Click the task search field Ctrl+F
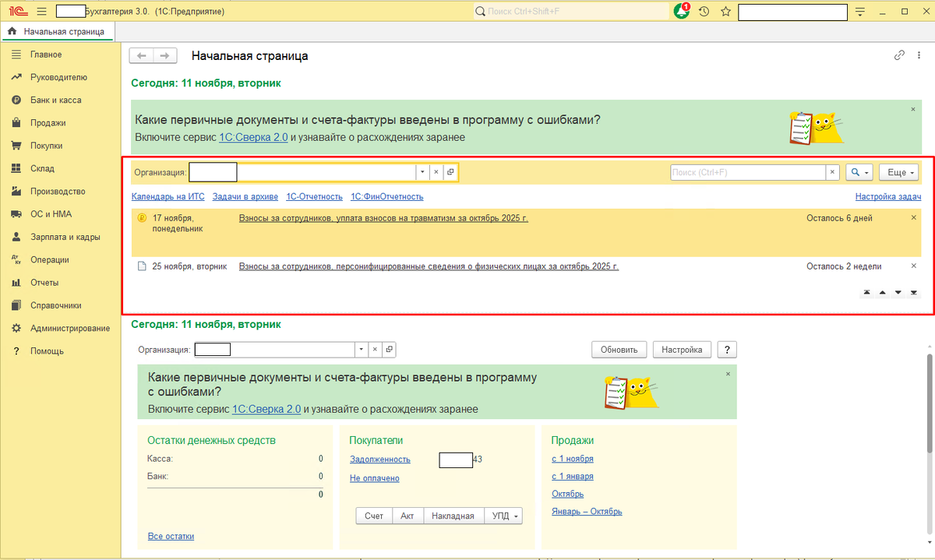Image resolution: width=935 pixels, height=560 pixels. click(748, 172)
